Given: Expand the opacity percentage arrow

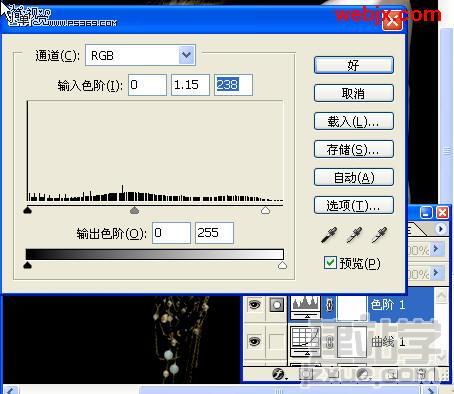Looking at the screenshot, I should 436,249.
